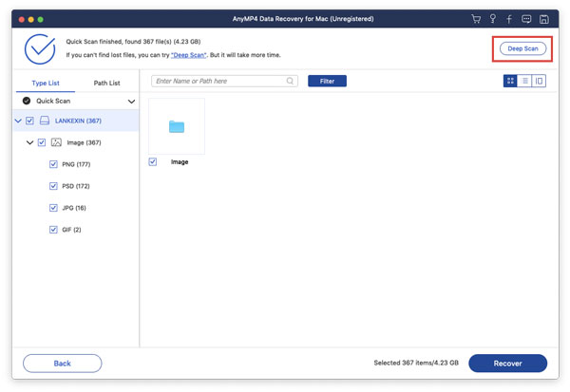Screen dimensions: 570x392
Task: Uncheck the PNG (177) checkbox
Action: [x=53, y=164]
